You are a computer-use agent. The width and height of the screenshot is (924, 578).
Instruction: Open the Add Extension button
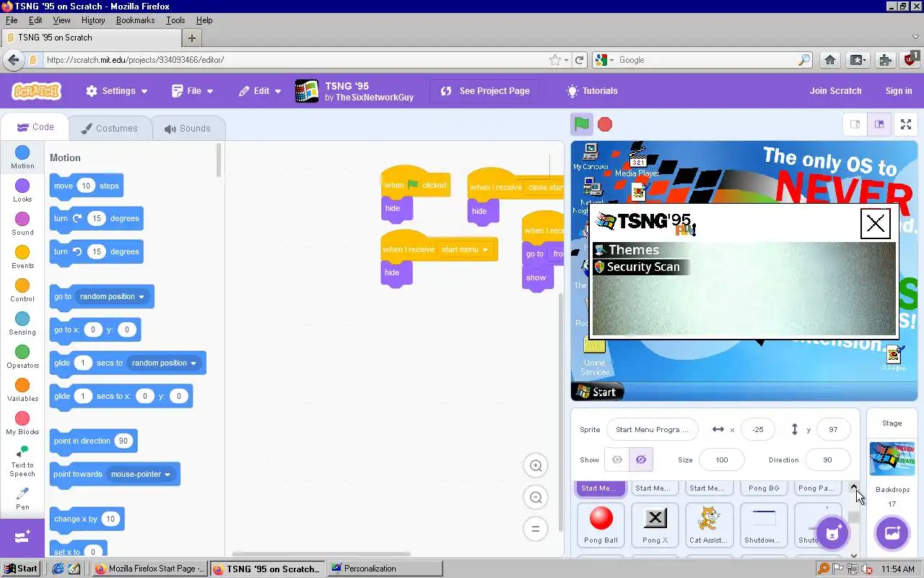22,537
